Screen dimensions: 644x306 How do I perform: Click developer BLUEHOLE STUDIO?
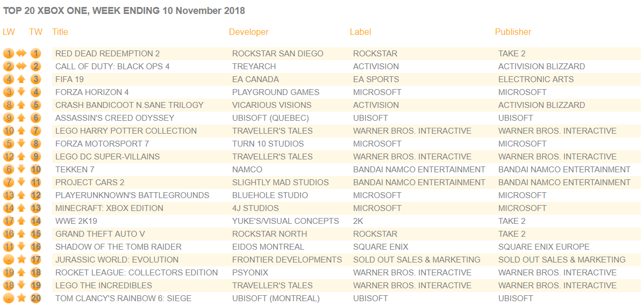tap(270, 195)
